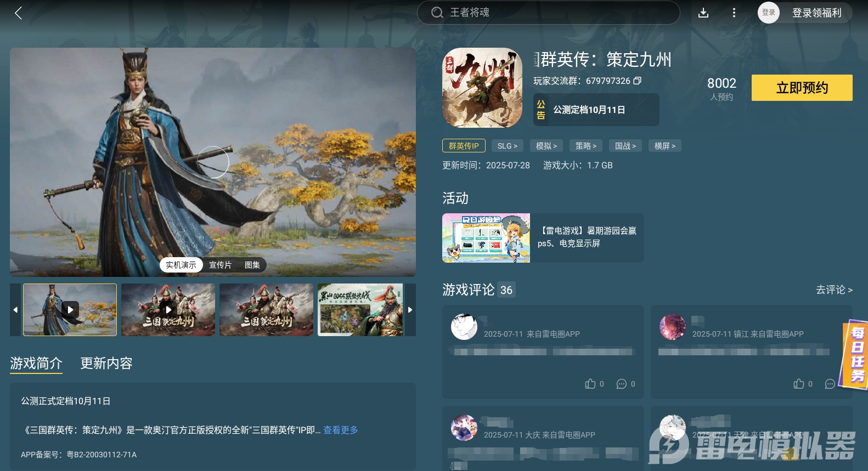The width and height of the screenshot is (868, 471).
Task: Open avatar of the 大庆 reviewer
Action: coord(464,428)
